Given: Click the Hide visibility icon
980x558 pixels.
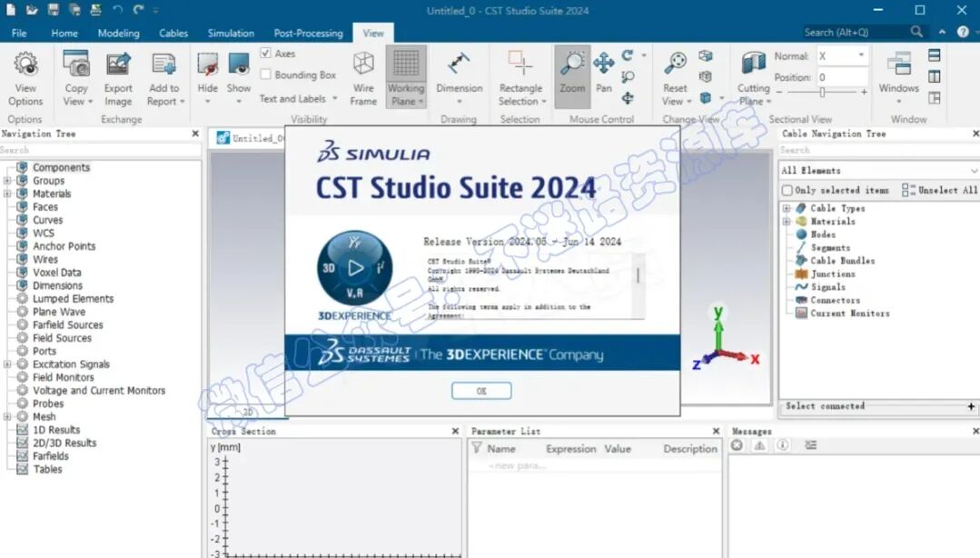Looking at the screenshot, I should (207, 65).
